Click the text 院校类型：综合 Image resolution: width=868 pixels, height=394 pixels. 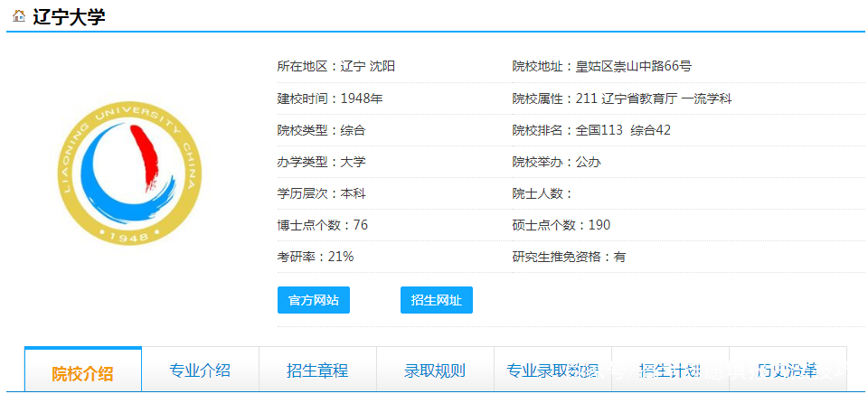321,131
